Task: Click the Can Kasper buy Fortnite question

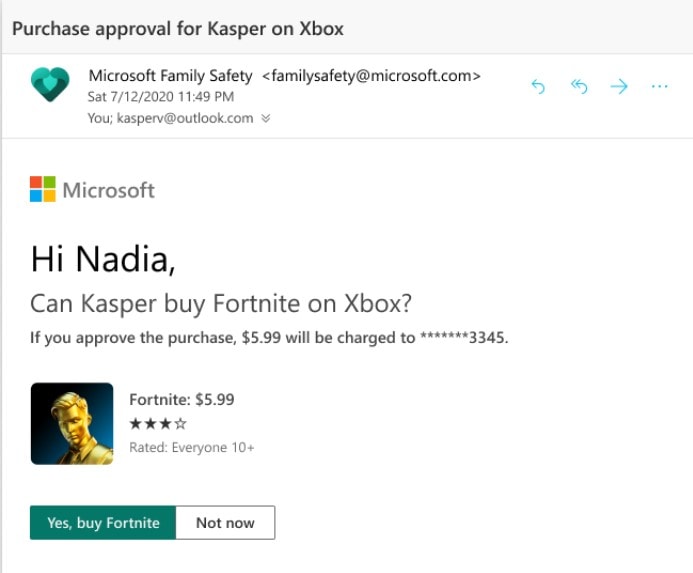Action: tap(221, 304)
